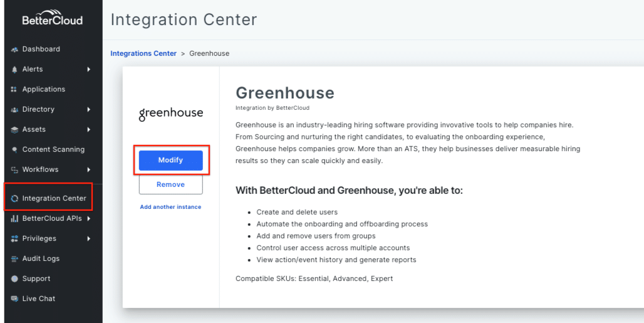Expand the Directory submenu arrow
Screen dimensions: 644x323
tap(89, 109)
